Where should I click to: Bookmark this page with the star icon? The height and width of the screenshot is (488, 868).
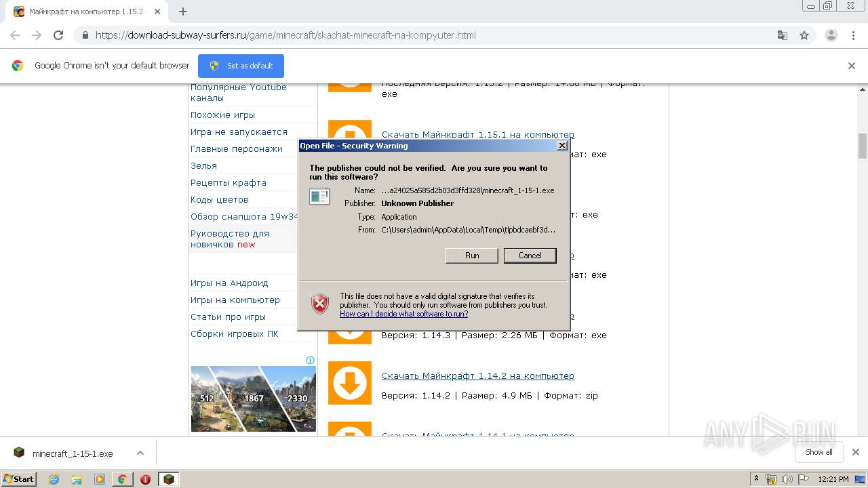tap(804, 35)
